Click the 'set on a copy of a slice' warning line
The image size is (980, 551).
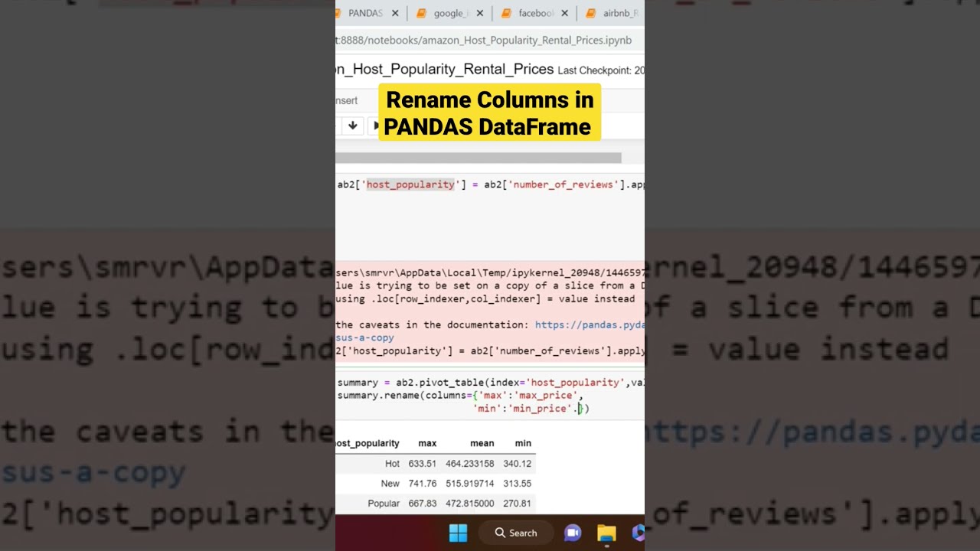click(490, 285)
